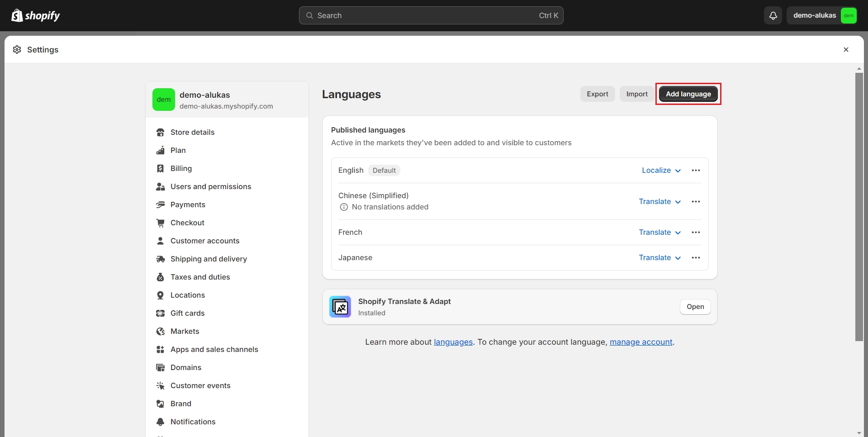Viewport: 868px width, 437px height.
Task: Expand the Localize dropdown for English
Action: (661, 171)
